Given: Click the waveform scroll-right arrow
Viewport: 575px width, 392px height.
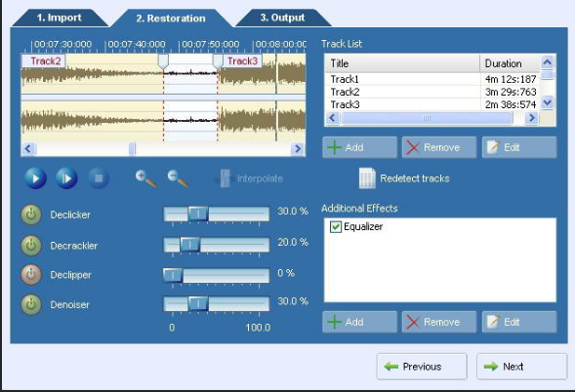Looking at the screenshot, I should point(298,149).
